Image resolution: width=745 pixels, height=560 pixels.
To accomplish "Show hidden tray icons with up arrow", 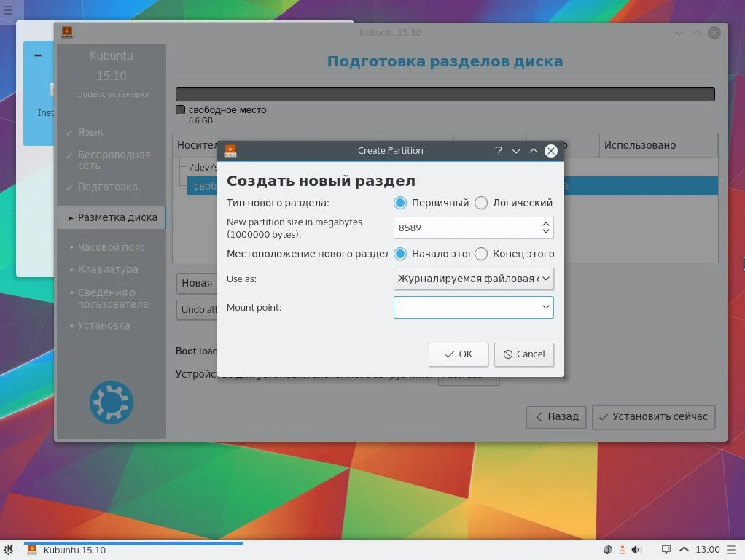I will pyautogui.click(x=684, y=550).
